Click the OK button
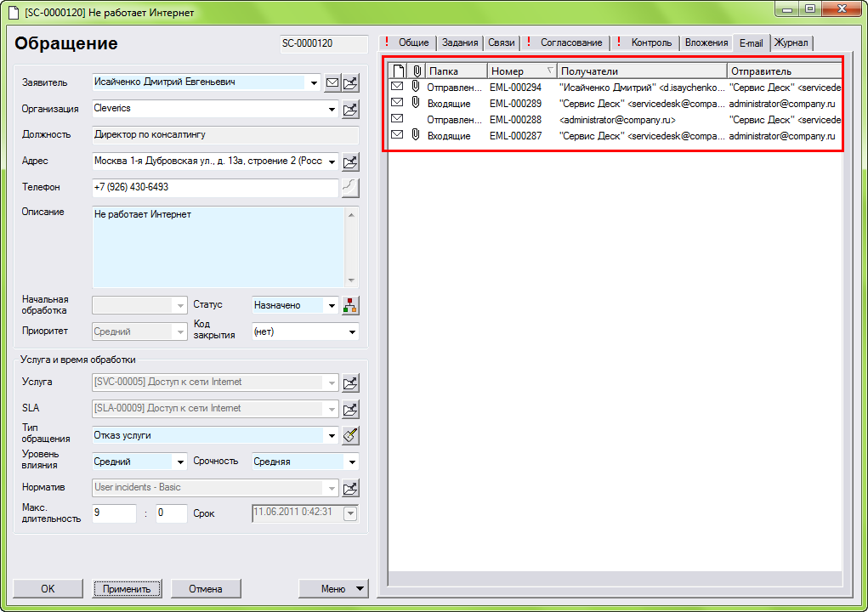This screenshot has height=612, width=868. point(48,589)
